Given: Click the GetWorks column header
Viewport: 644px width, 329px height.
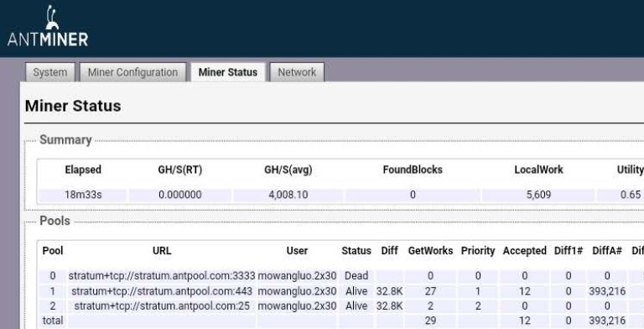Looking at the screenshot, I should click(x=430, y=250).
